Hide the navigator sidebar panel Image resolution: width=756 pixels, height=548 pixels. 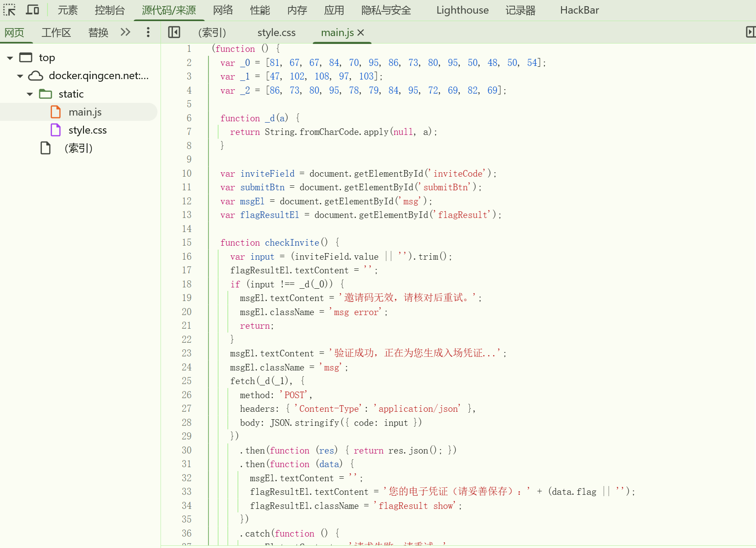[174, 32]
